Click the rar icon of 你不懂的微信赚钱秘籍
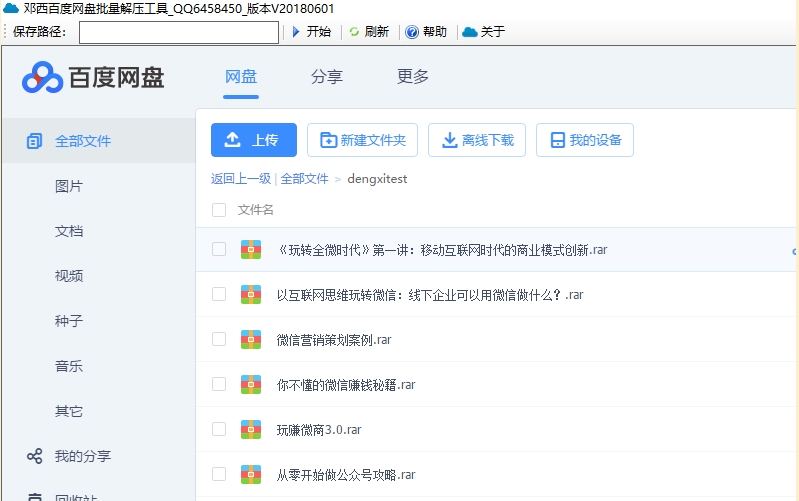 point(251,384)
